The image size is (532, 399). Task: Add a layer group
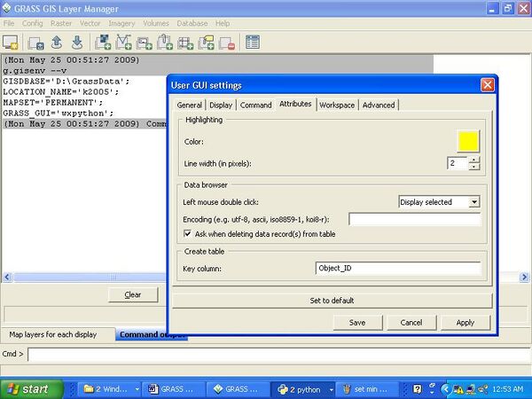click(165, 42)
